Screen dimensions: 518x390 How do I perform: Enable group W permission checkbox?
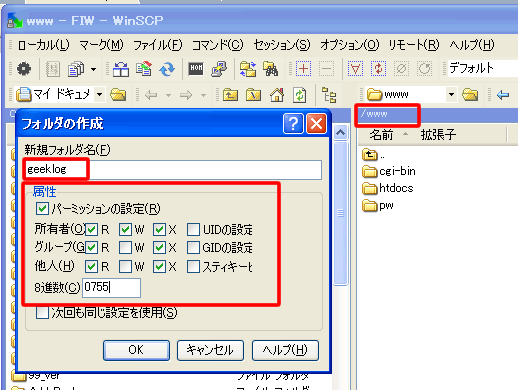click(125, 247)
